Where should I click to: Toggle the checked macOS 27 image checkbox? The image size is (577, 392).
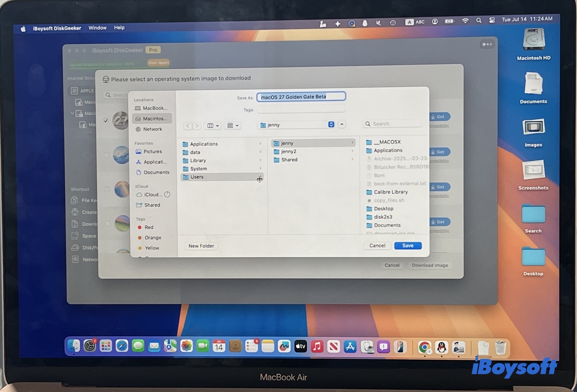point(106,120)
